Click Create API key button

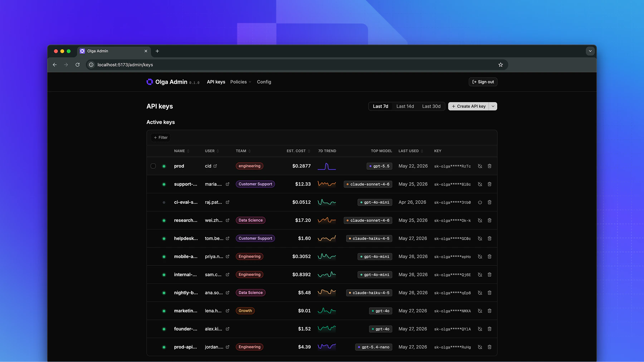point(469,106)
